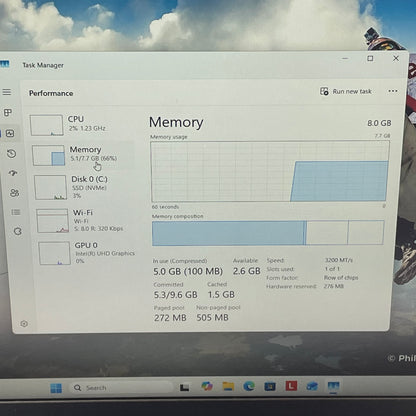
Task: Select CPU in the performance list
Action: point(80,124)
